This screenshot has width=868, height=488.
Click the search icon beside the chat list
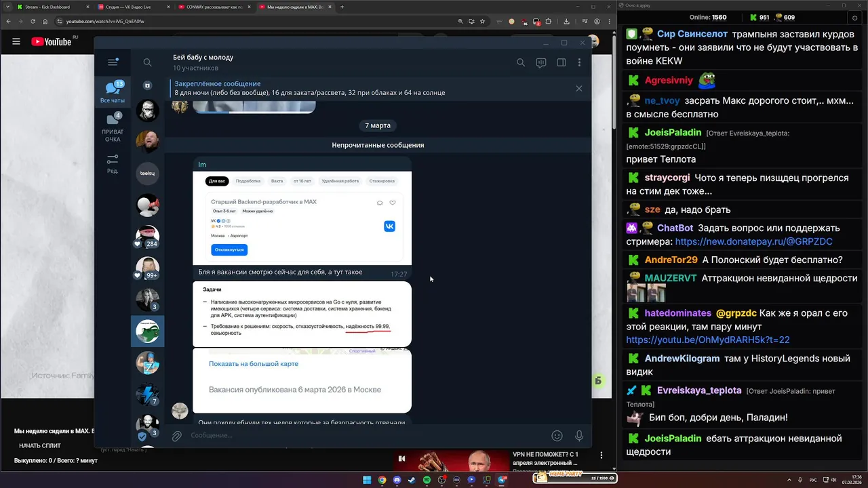147,62
